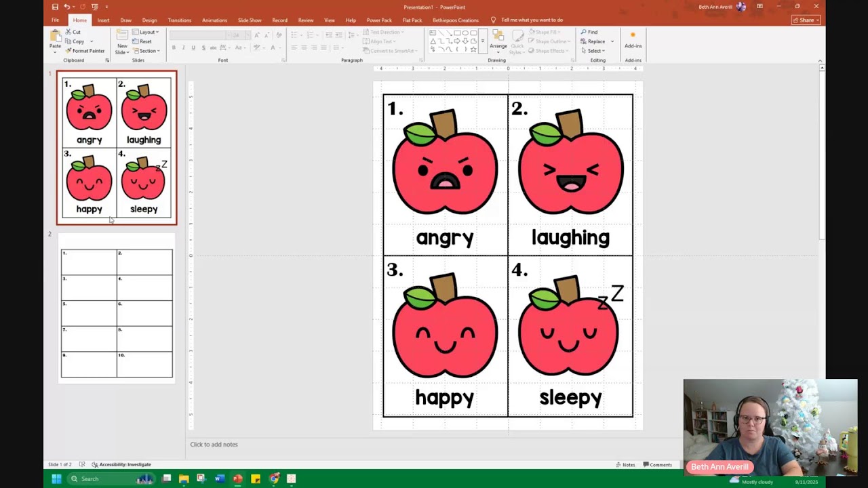Viewport: 868px width, 488px height.
Task: Toggle numbered list
Action: [x=309, y=35]
